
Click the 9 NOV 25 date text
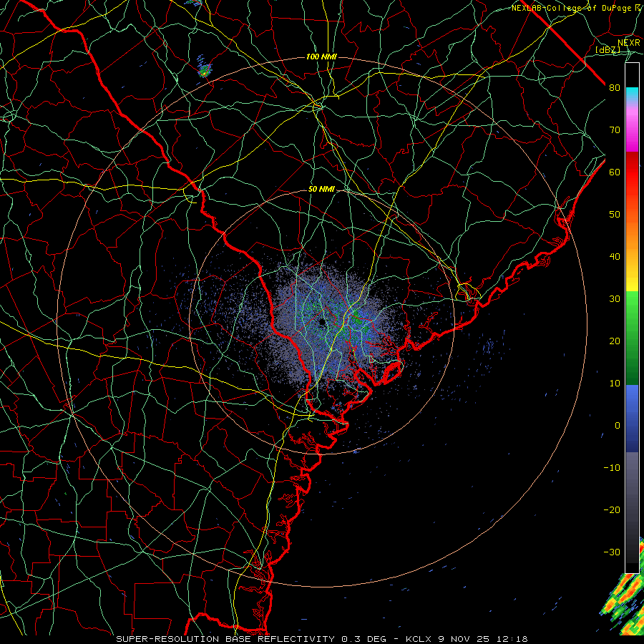tap(465, 639)
